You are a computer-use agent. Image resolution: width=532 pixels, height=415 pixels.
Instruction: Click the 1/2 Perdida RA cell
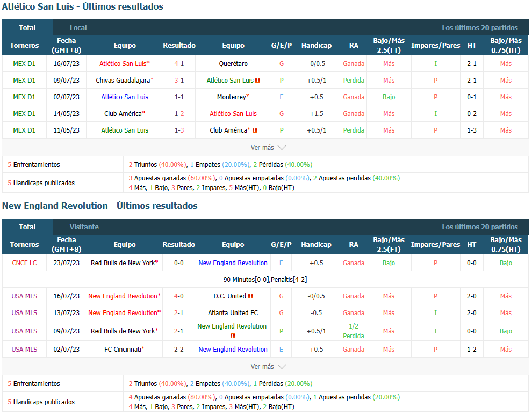tap(354, 331)
